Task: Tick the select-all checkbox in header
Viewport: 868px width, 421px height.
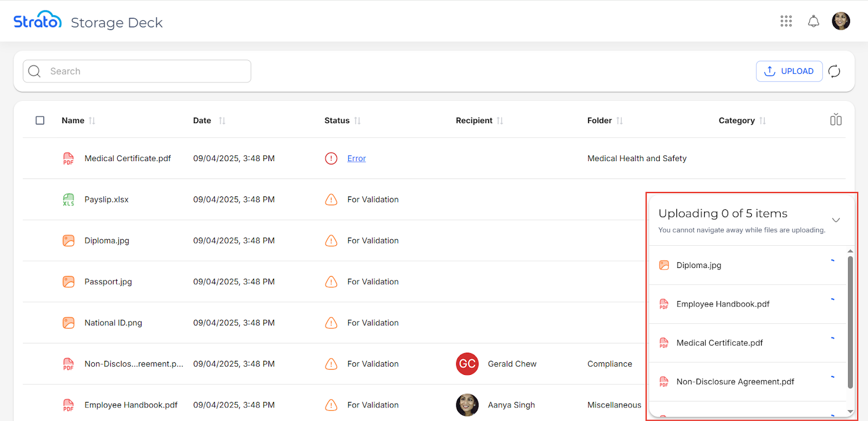Action: pyautogui.click(x=40, y=120)
